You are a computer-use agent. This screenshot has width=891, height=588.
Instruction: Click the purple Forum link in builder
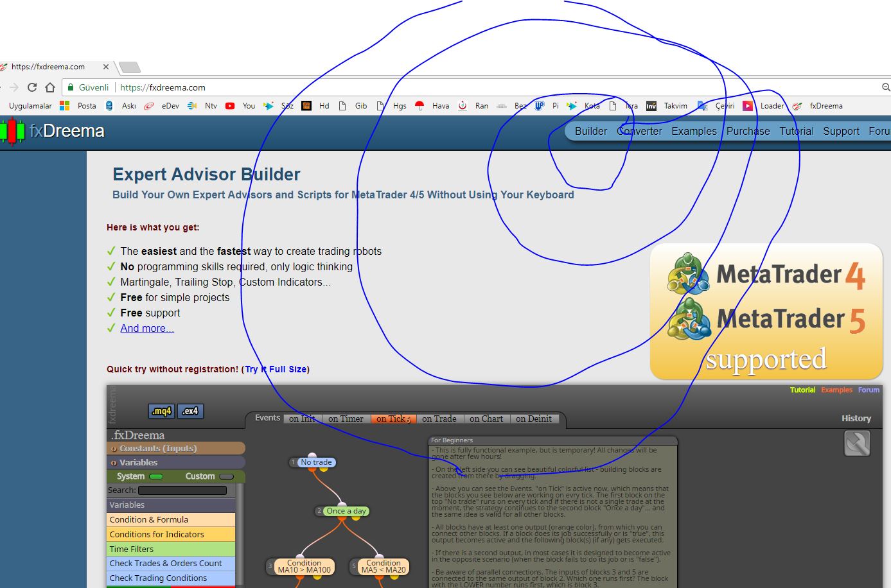(x=869, y=390)
